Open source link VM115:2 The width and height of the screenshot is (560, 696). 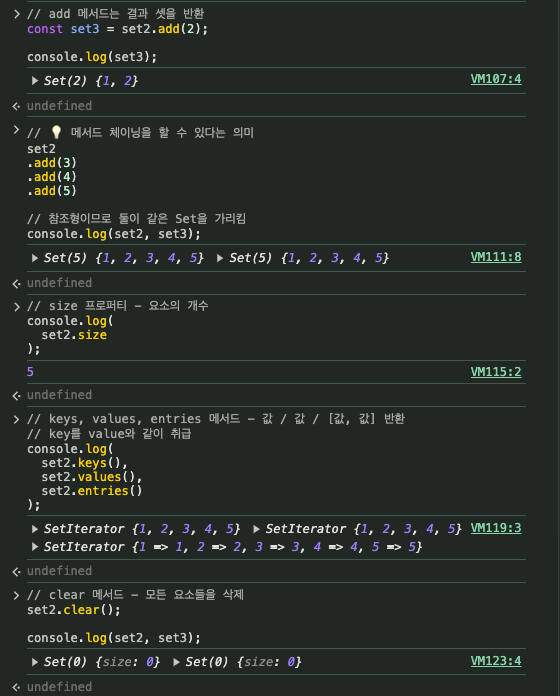(496, 372)
